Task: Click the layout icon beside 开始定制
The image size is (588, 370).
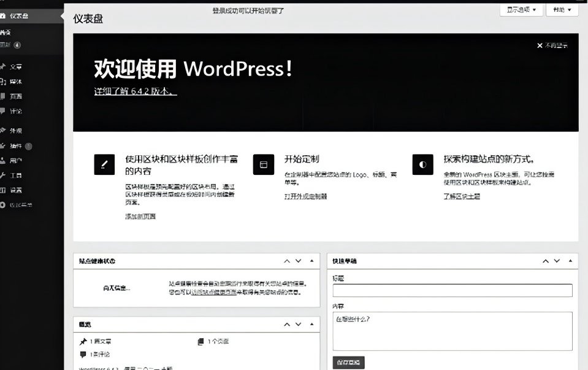Action: (264, 164)
